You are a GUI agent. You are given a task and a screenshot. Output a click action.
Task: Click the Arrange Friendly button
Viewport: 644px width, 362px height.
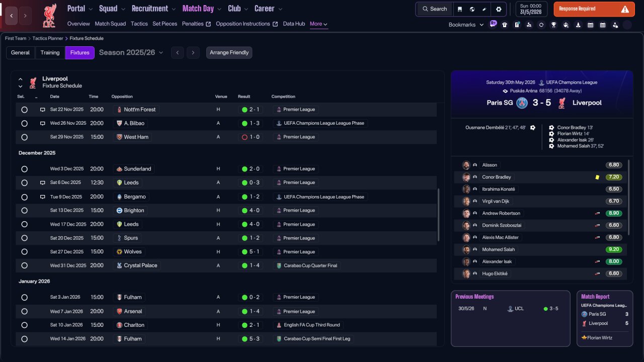[229, 53]
